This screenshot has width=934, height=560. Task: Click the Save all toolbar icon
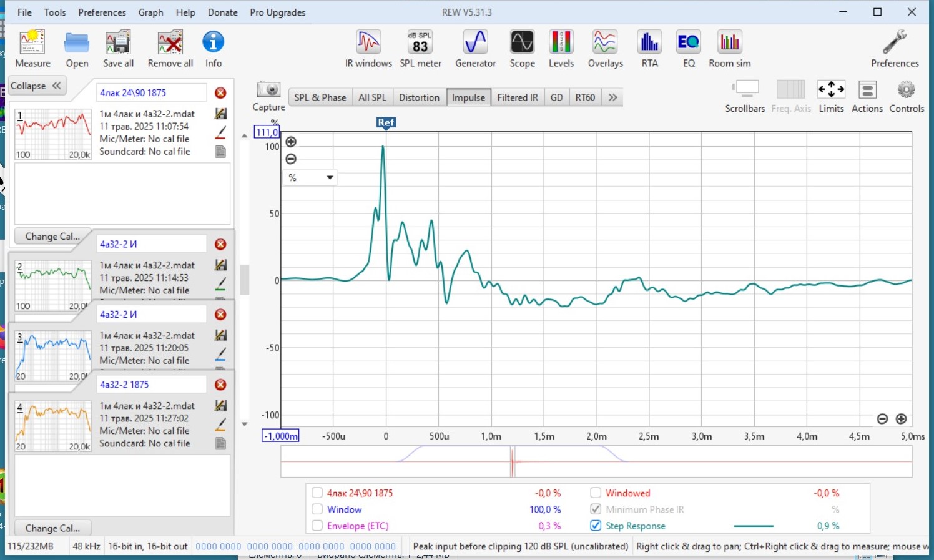click(x=118, y=49)
